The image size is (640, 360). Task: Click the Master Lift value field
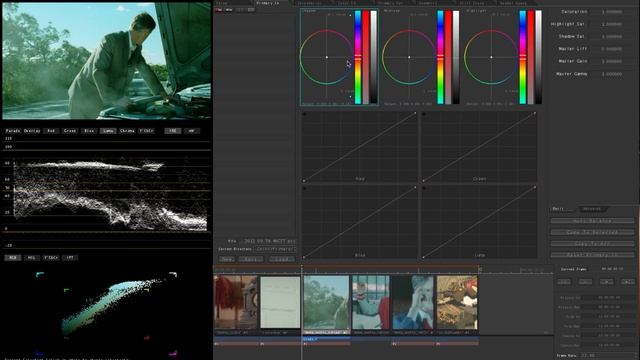[611, 49]
